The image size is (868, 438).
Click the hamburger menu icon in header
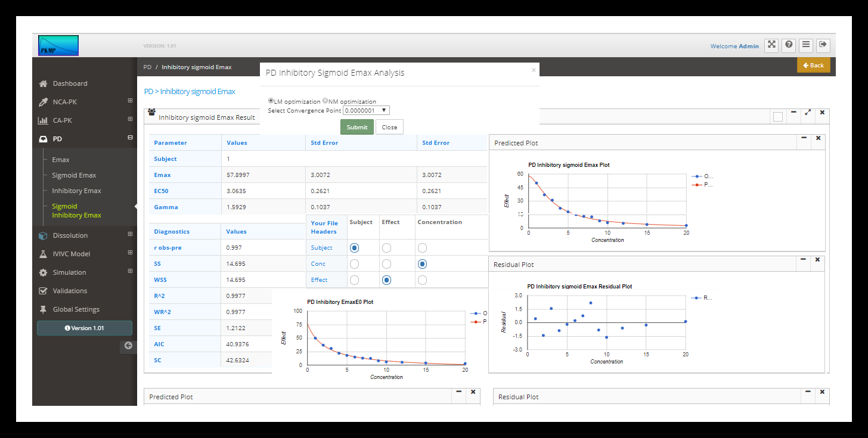click(x=806, y=45)
